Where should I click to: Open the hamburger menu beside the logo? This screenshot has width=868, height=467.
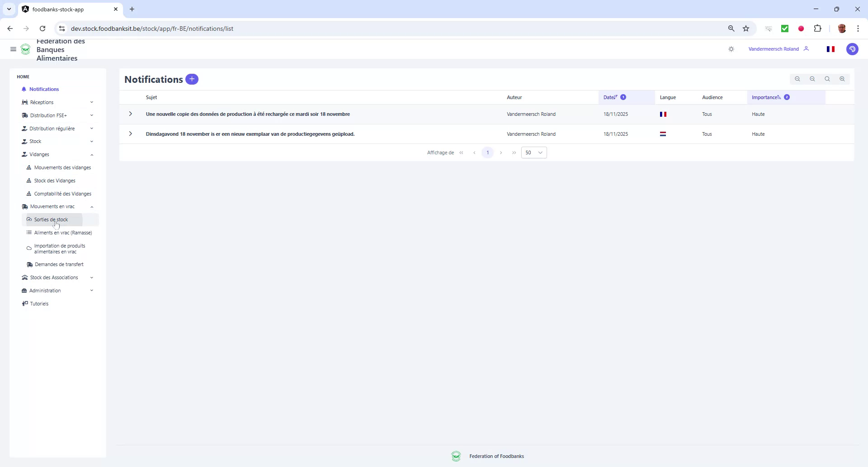point(13,49)
